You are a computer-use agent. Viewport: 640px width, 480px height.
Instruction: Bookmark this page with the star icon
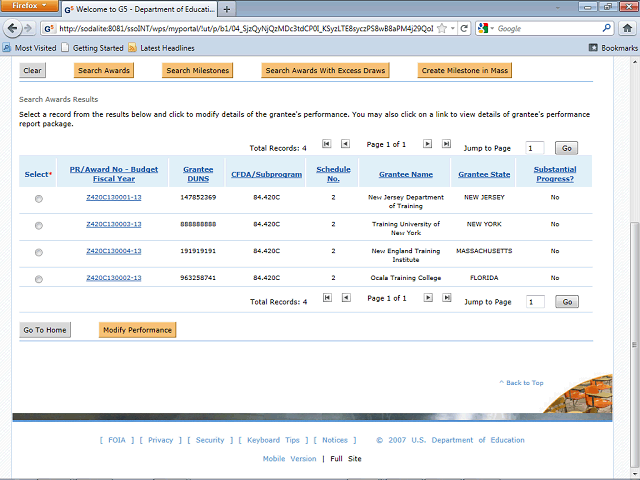click(x=441, y=29)
